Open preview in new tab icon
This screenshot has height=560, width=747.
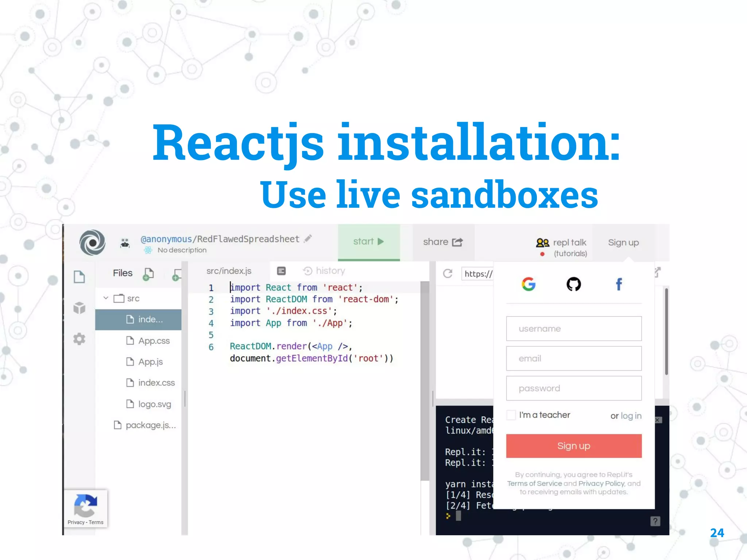point(657,272)
